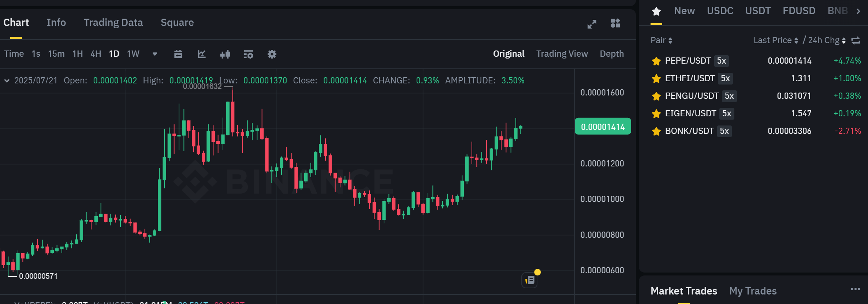Switch to My Trades tab
Screen dimensions: 868x304
[x=753, y=291]
